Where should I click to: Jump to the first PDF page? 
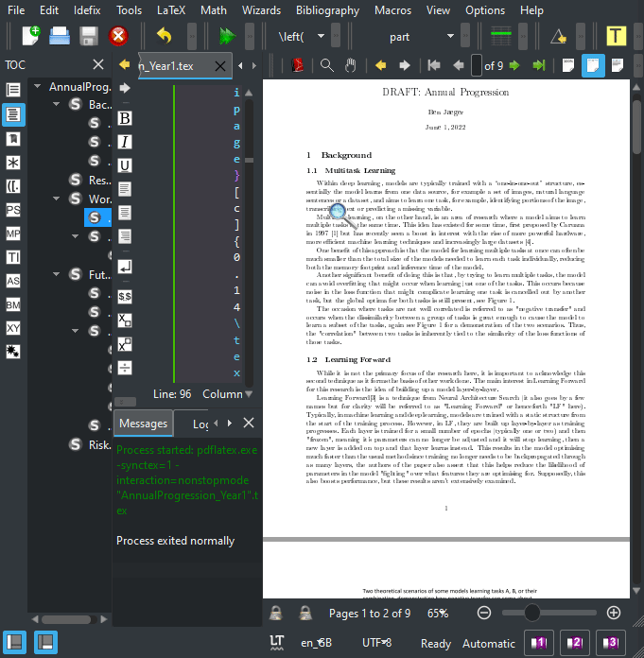pyautogui.click(x=434, y=65)
